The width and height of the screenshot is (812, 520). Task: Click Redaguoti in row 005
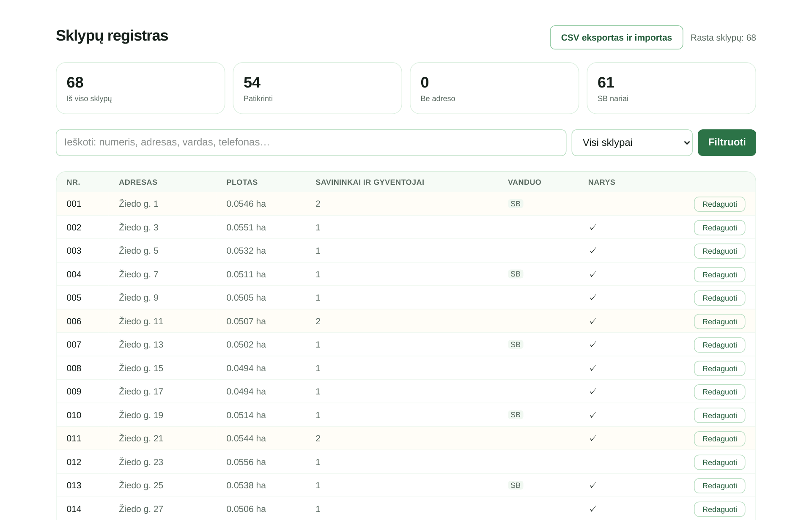point(719,298)
